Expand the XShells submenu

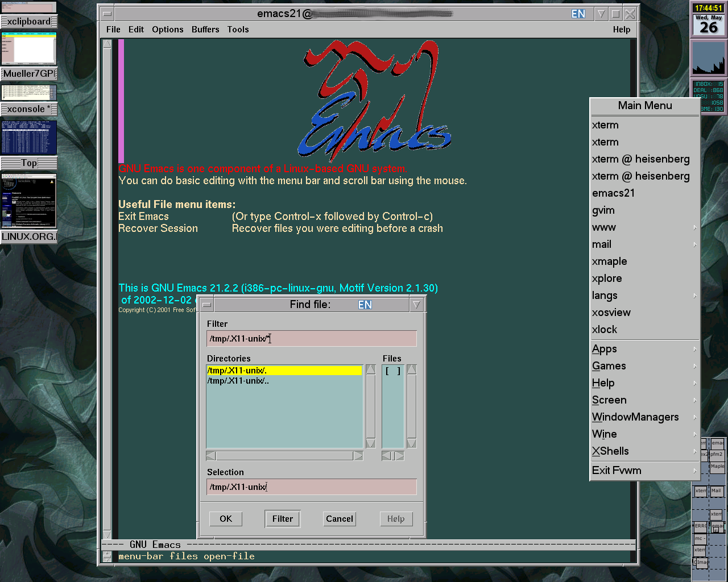point(644,451)
